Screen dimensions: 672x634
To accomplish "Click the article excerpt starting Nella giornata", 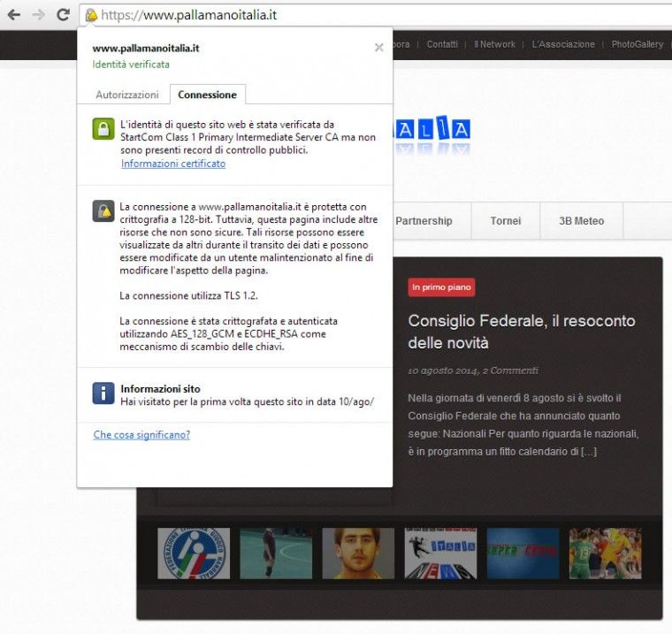I will [523, 424].
